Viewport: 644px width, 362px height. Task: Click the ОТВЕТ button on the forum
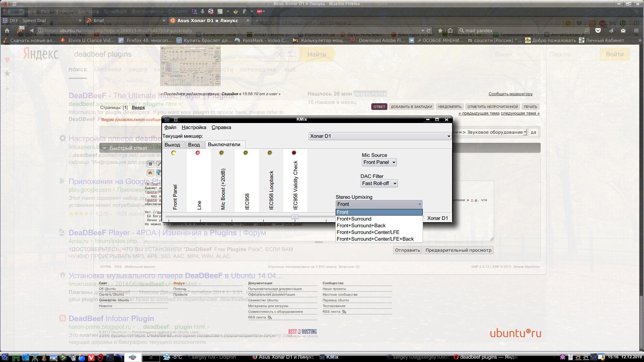[x=379, y=107]
